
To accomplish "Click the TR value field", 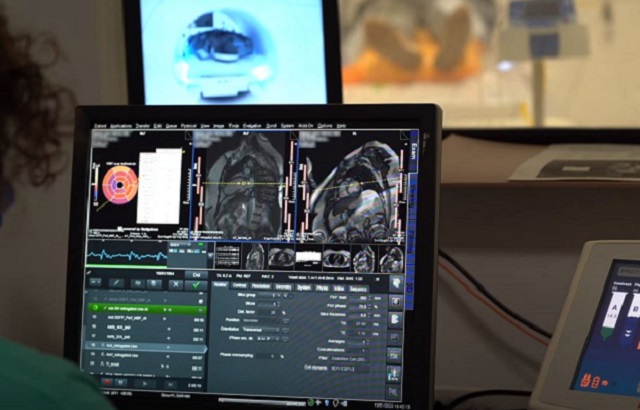I will [359, 324].
